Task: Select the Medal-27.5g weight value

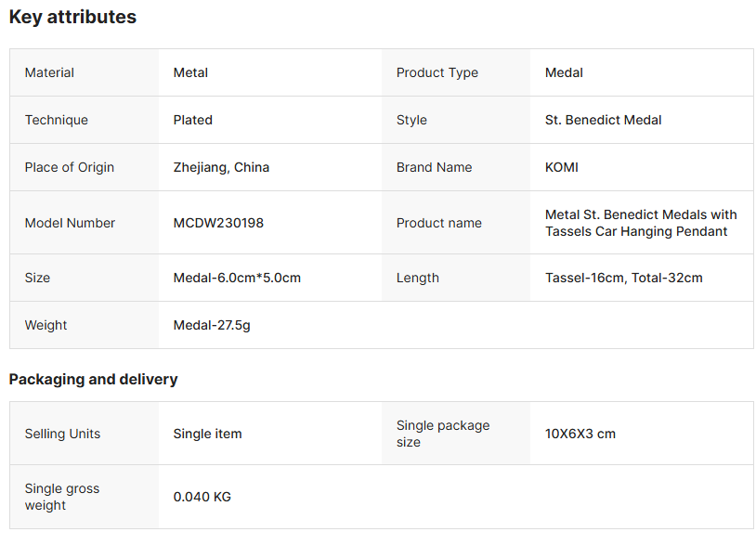Action: coord(212,326)
